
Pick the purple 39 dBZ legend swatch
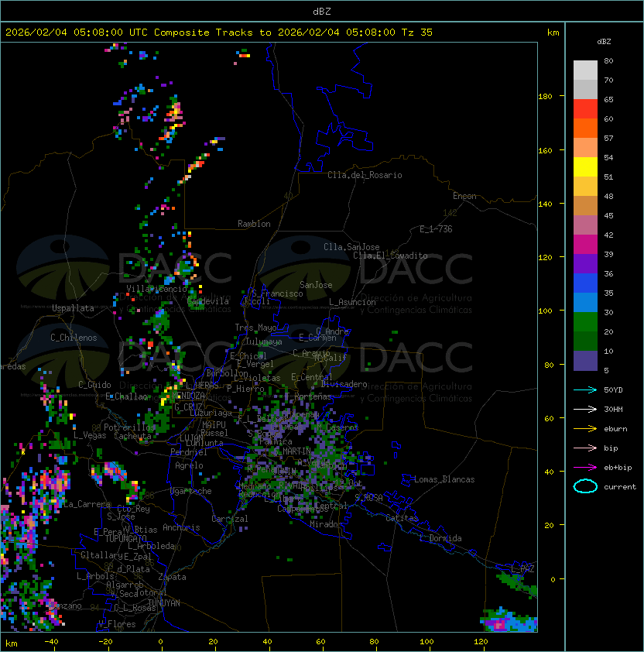pyautogui.click(x=585, y=263)
